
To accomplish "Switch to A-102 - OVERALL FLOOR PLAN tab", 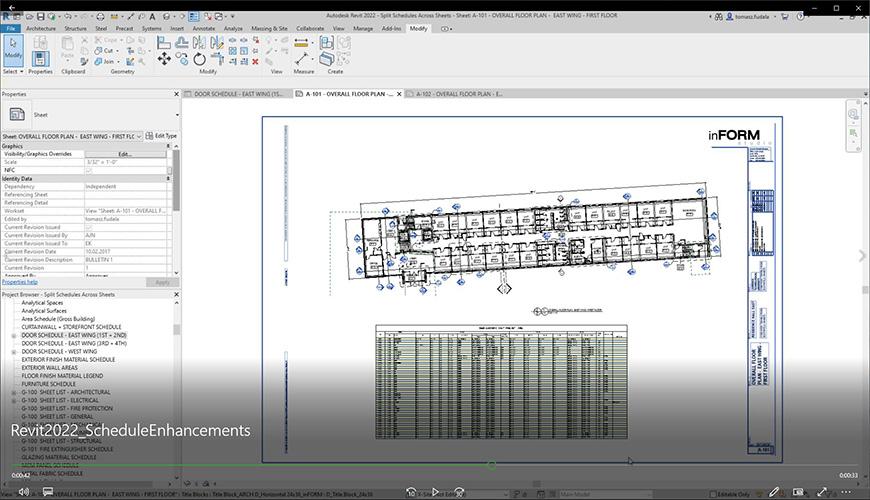I will tap(459, 94).
